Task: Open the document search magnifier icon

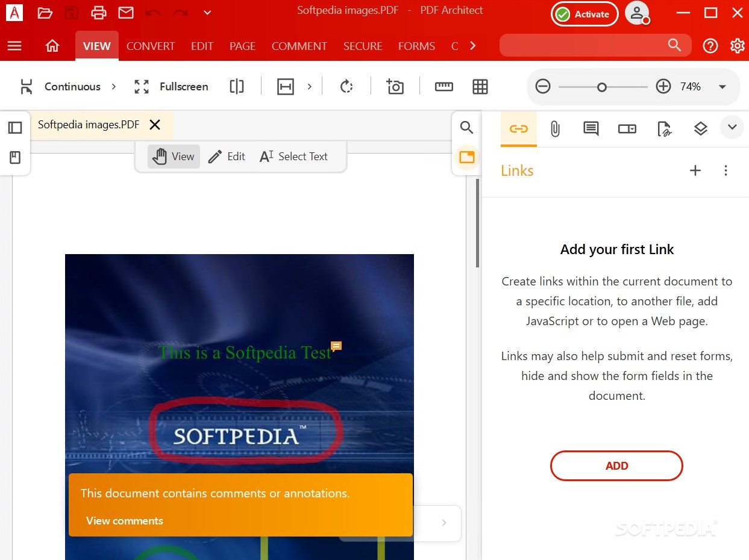Action: 466,128
